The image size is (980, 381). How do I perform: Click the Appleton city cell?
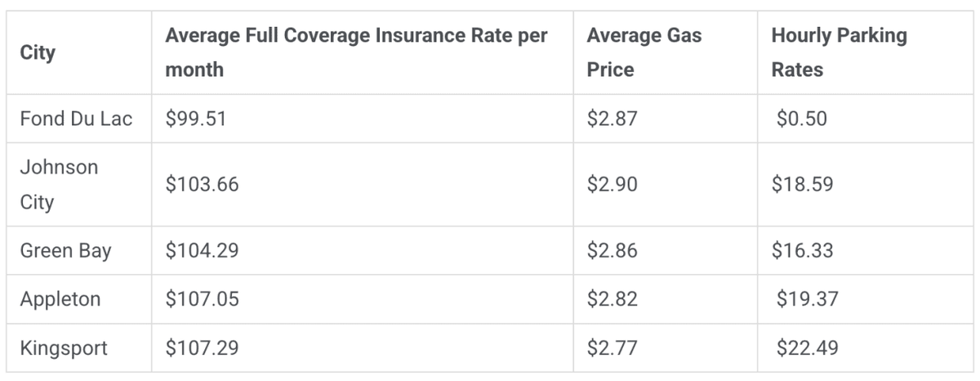(x=60, y=299)
